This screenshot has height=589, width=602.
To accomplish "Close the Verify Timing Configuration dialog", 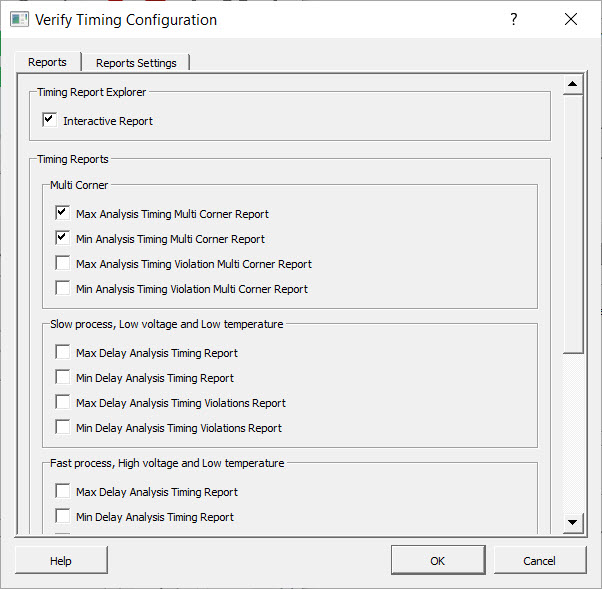I will coord(571,20).
